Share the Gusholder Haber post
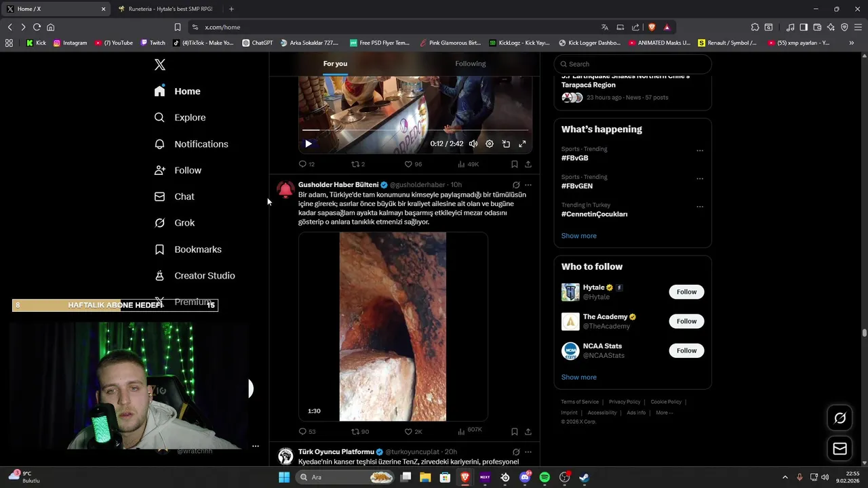This screenshot has height=488, width=868. (x=528, y=431)
